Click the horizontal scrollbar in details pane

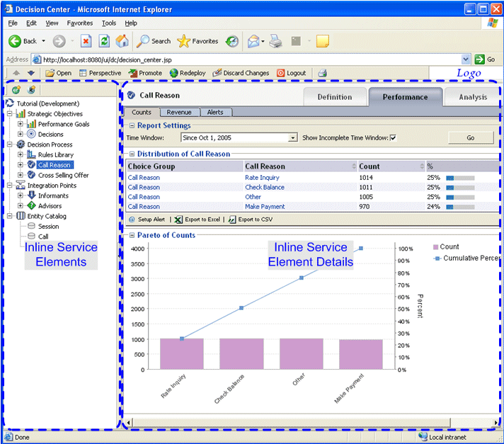pos(292,422)
